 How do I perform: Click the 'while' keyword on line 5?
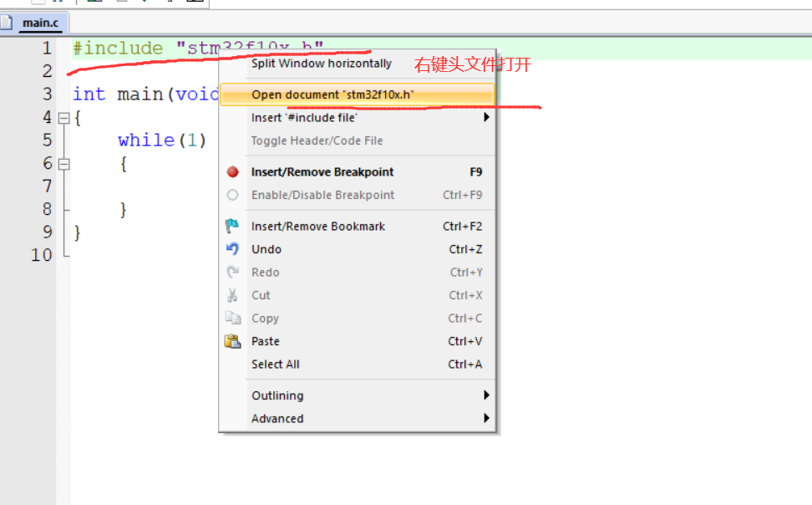click(x=146, y=140)
